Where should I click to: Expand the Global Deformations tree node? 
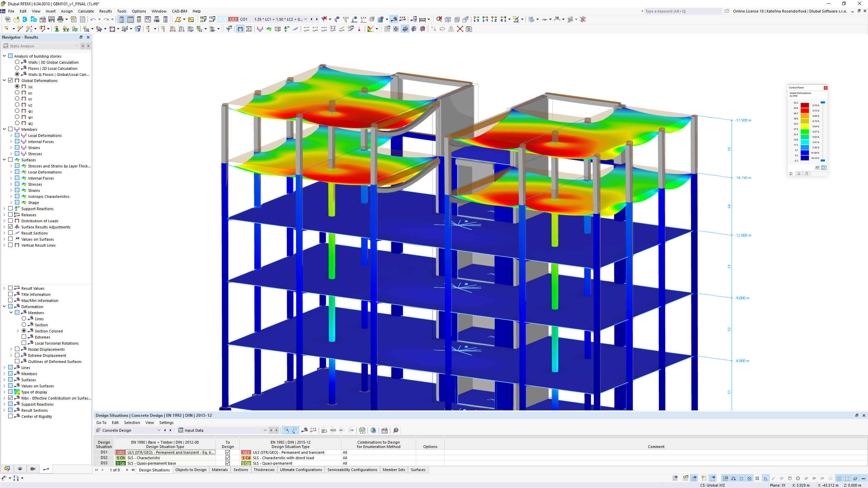4,80
